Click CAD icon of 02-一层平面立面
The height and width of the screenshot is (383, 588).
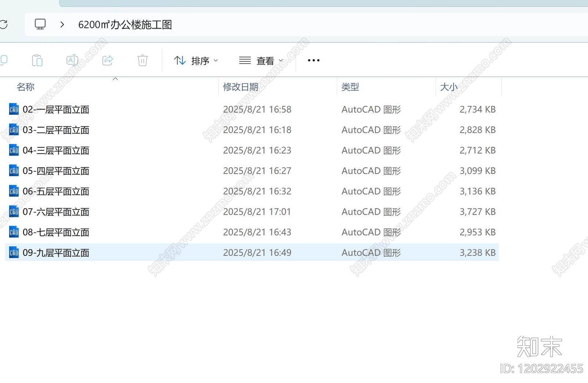(x=14, y=109)
